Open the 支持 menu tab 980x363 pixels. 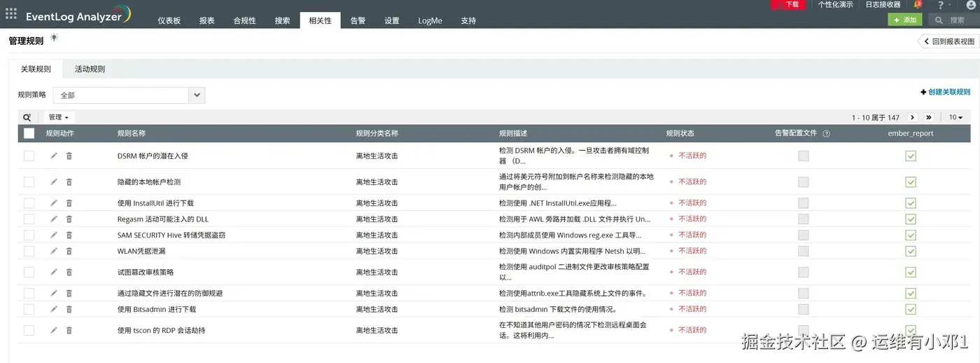(x=469, y=20)
